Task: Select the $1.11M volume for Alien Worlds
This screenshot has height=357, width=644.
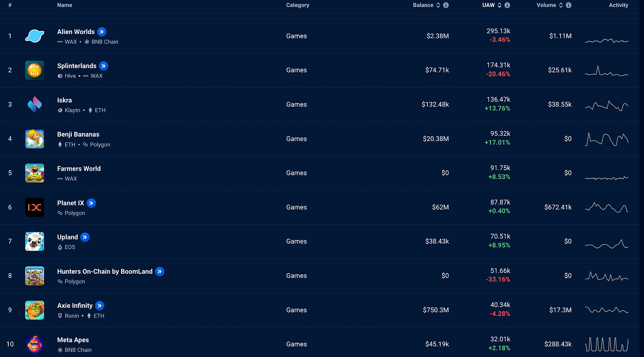Action: pos(560,36)
